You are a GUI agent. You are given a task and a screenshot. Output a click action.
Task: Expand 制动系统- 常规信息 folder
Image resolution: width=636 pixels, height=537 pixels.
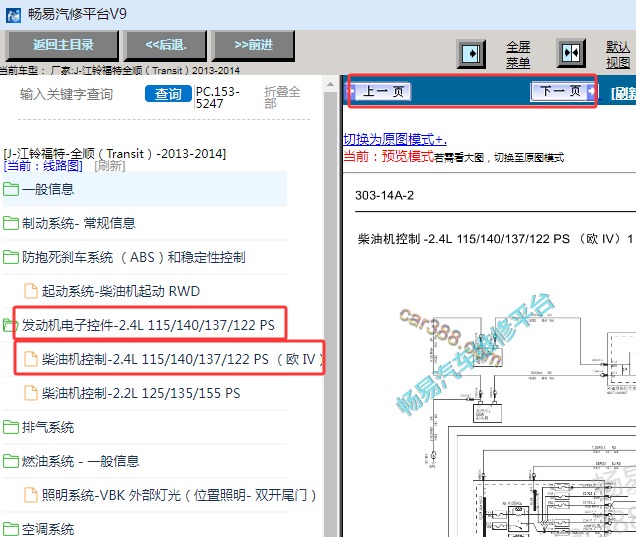(x=145, y=223)
